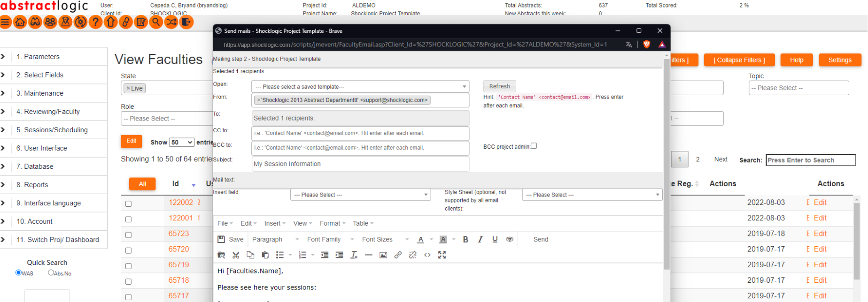Select the Abs.No quick search radio button
The width and height of the screenshot is (868, 302).
(x=51, y=272)
